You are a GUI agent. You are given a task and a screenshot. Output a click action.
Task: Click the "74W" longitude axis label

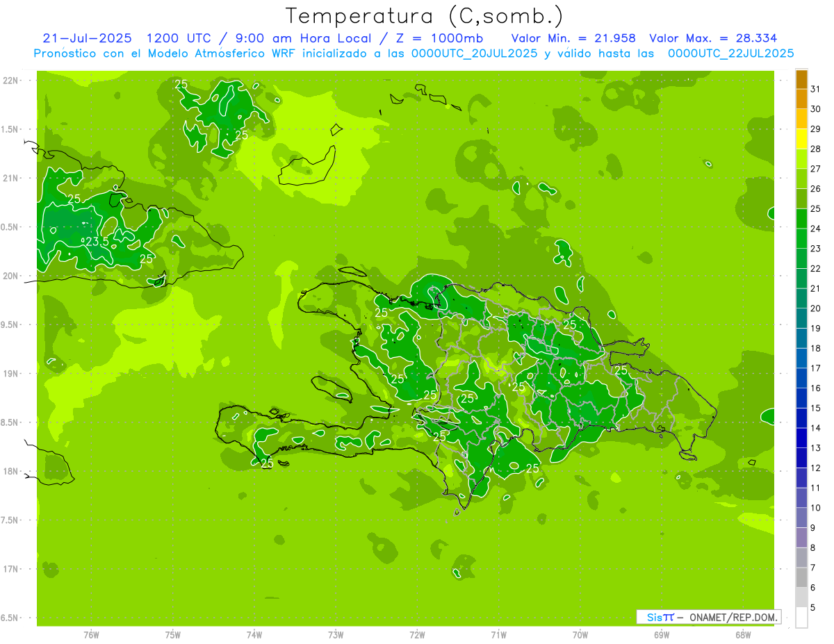coord(254,634)
